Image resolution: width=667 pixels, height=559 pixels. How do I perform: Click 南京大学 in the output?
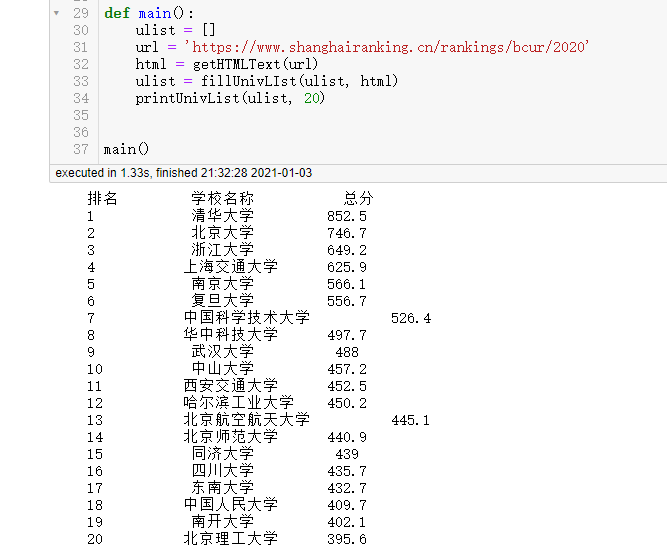coord(222,284)
